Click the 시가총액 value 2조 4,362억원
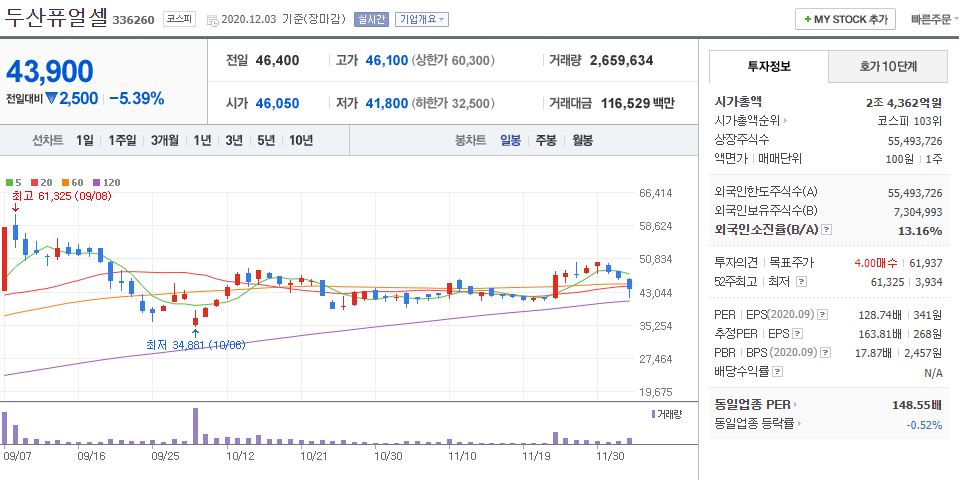The height and width of the screenshot is (480, 974). point(904,102)
